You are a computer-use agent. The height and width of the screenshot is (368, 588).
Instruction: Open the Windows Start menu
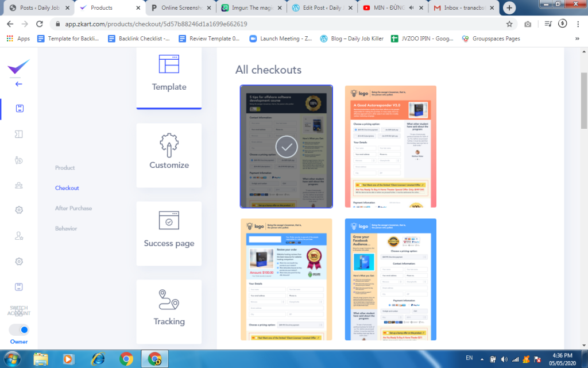click(13, 359)
